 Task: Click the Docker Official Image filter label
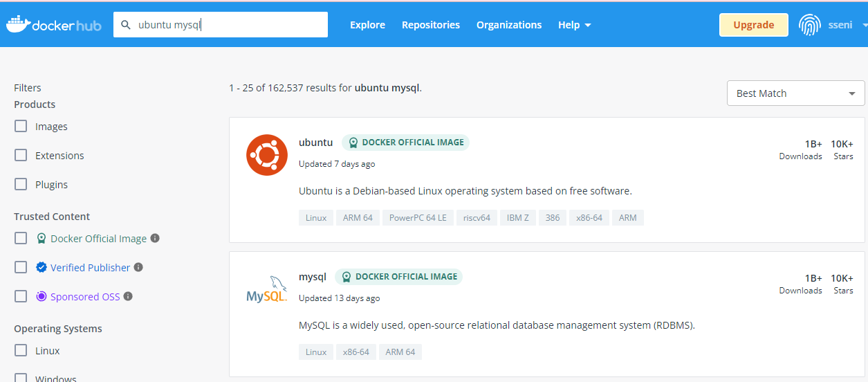click(x=98, y=238)
